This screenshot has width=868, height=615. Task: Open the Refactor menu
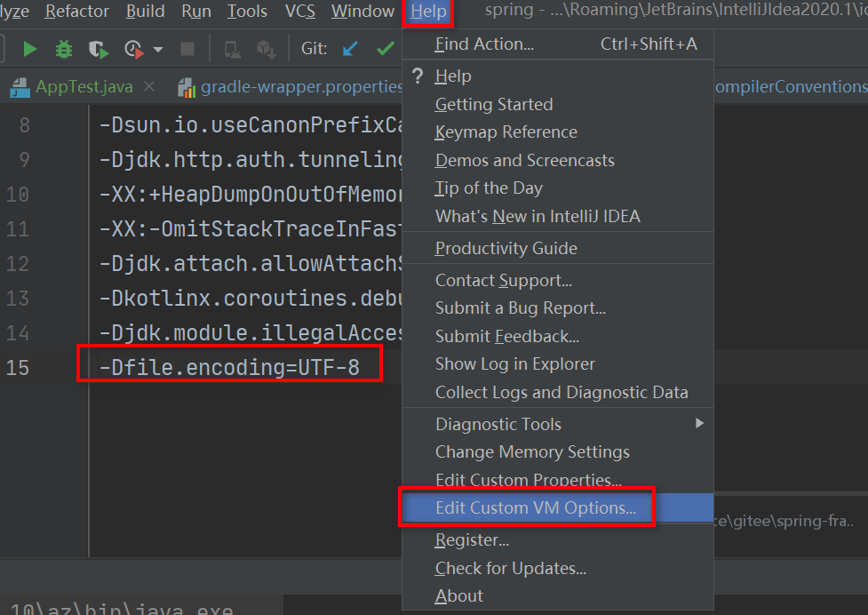click(x=77, y=11)
